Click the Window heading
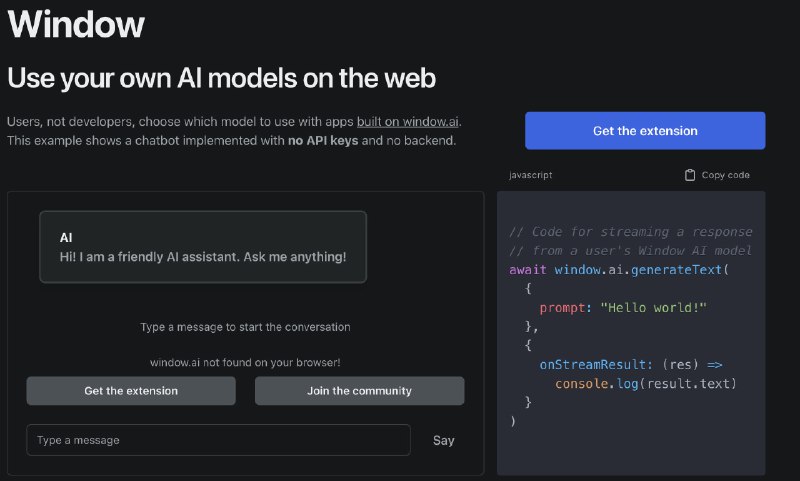This screenshot has height=481, width=800. coord(76,24)
